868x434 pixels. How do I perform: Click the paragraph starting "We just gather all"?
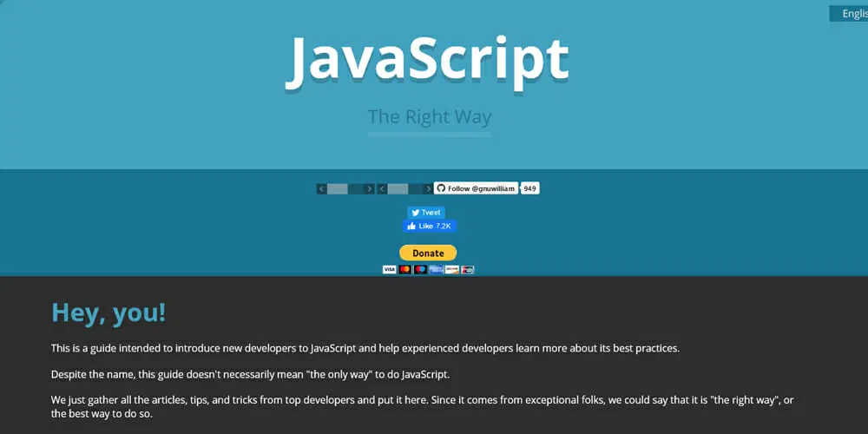pyautogui.click(x=423, y=406)
